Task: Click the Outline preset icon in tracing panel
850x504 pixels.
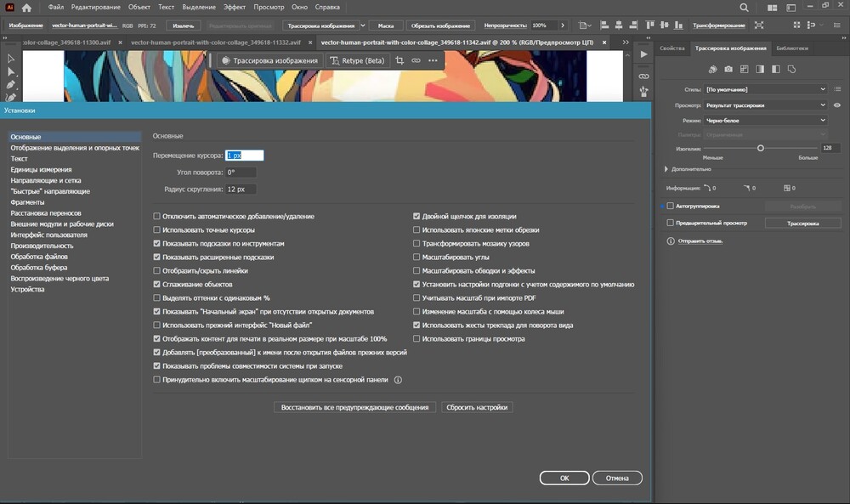Action: click(x=791, y=69)
